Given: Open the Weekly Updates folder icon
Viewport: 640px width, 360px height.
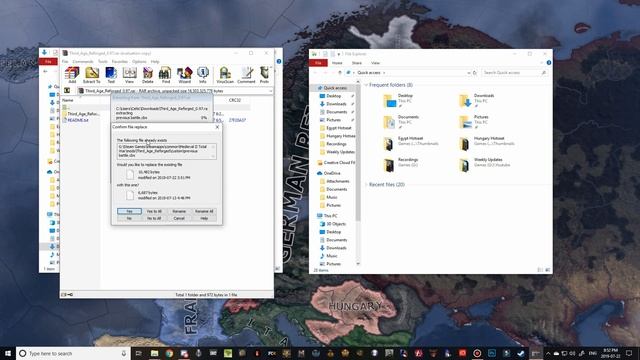Looking at the screenshot, I should tap(464, 164).
